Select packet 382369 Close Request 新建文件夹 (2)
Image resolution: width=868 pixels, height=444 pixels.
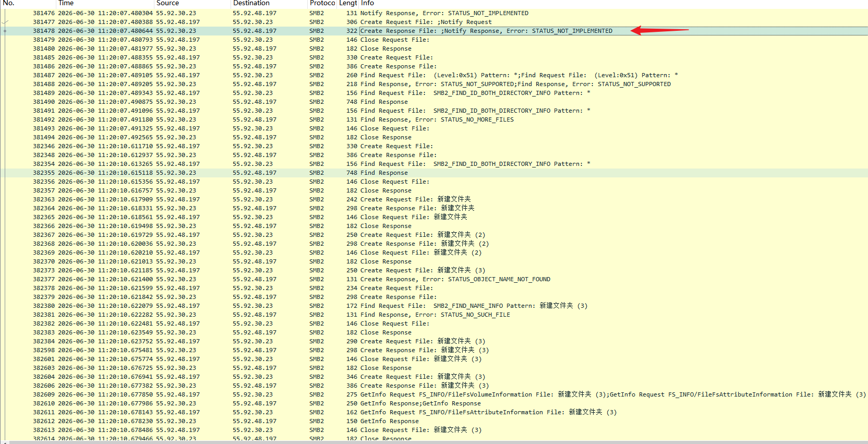point(434,253)
